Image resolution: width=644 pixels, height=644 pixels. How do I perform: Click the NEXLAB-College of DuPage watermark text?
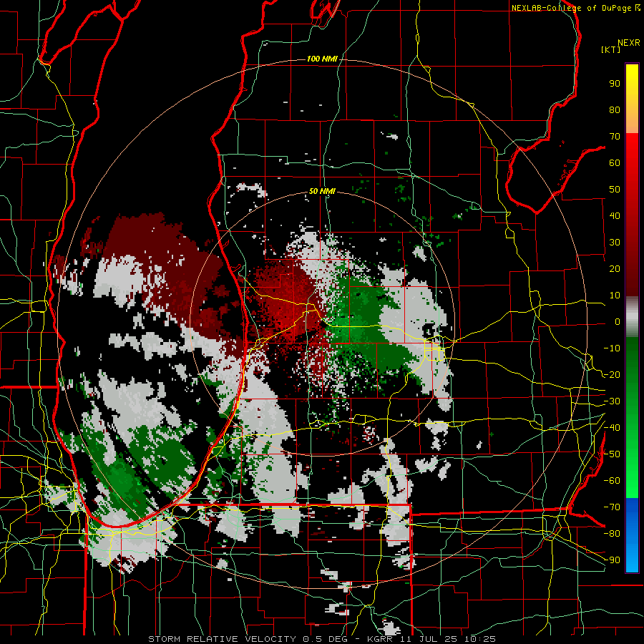point(571,8)
